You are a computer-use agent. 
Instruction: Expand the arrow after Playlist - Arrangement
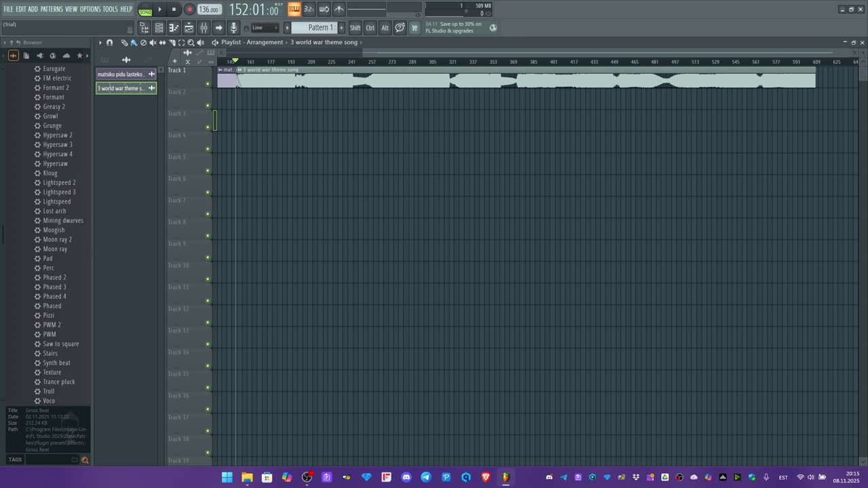pos(286,43)
